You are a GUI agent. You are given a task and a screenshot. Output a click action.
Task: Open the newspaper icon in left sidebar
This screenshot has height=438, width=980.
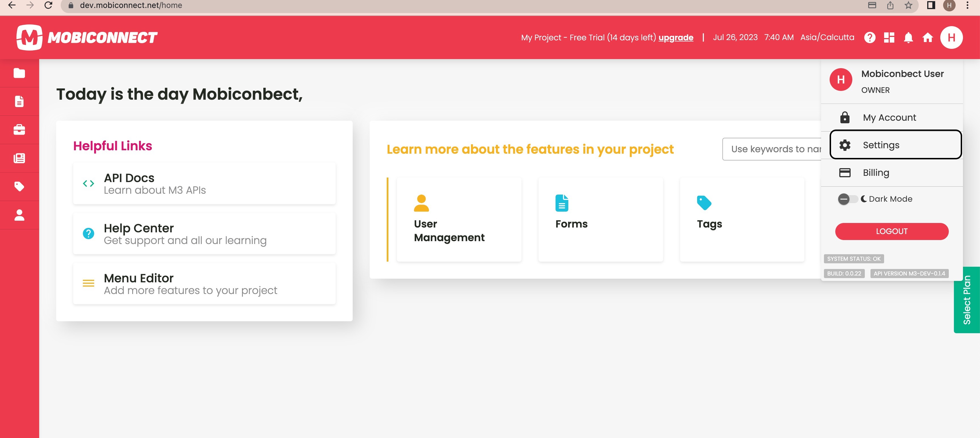19,158
